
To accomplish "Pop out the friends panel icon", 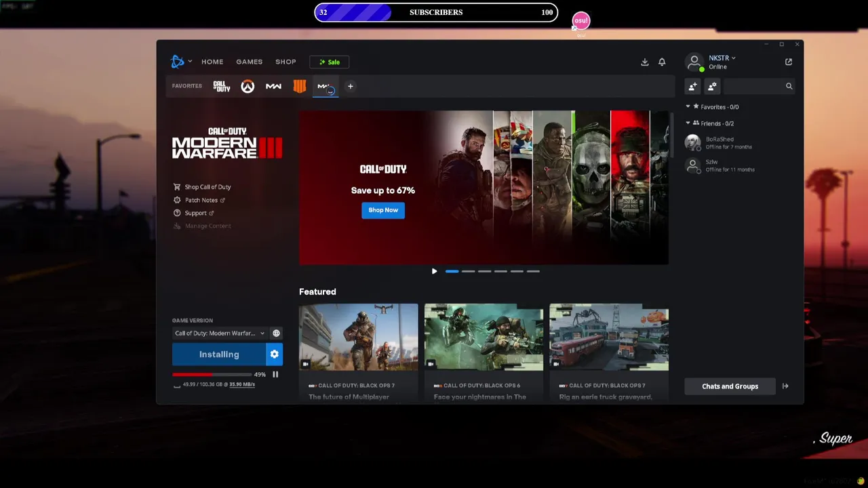I will click(x=789, y=62).
